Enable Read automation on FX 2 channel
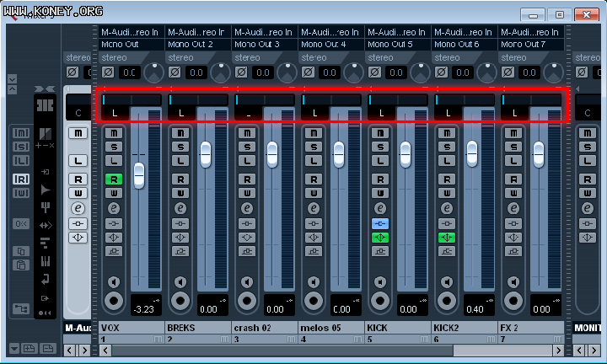Image resolution: width=607 pixels, height=364 pixels. (513, 179)
